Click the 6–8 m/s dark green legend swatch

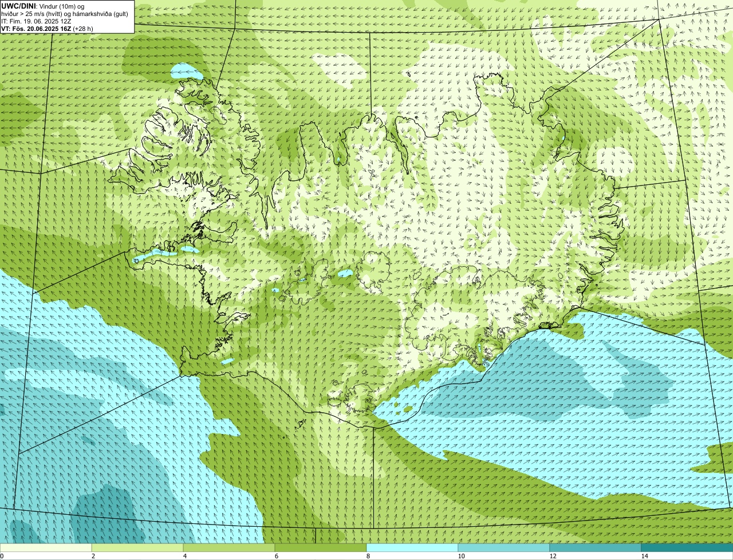(321, 547)
